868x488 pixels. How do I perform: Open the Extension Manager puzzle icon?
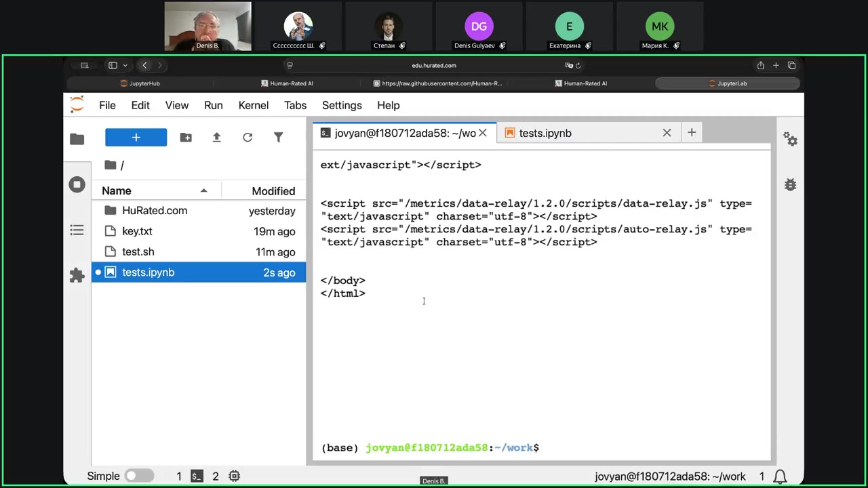(77, 275)
